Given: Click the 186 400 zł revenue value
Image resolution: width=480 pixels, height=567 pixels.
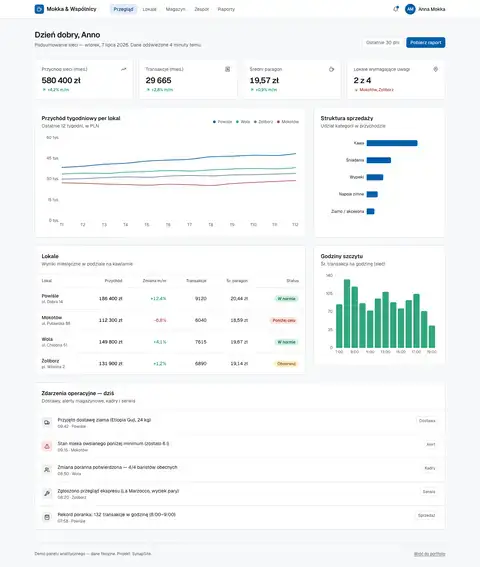Looking at the screenshot, I should coord(111,299).
